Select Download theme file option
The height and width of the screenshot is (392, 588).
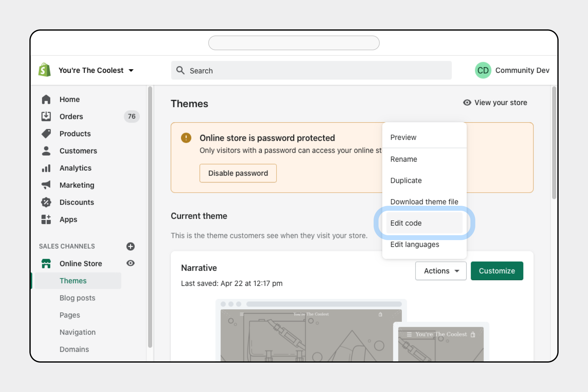(424, 202)
